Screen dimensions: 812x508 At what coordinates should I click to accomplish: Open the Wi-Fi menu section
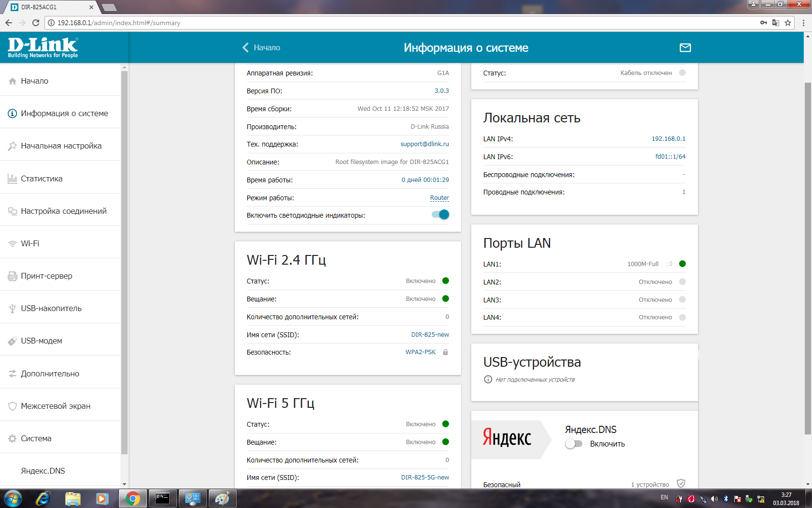pos(30,243)
